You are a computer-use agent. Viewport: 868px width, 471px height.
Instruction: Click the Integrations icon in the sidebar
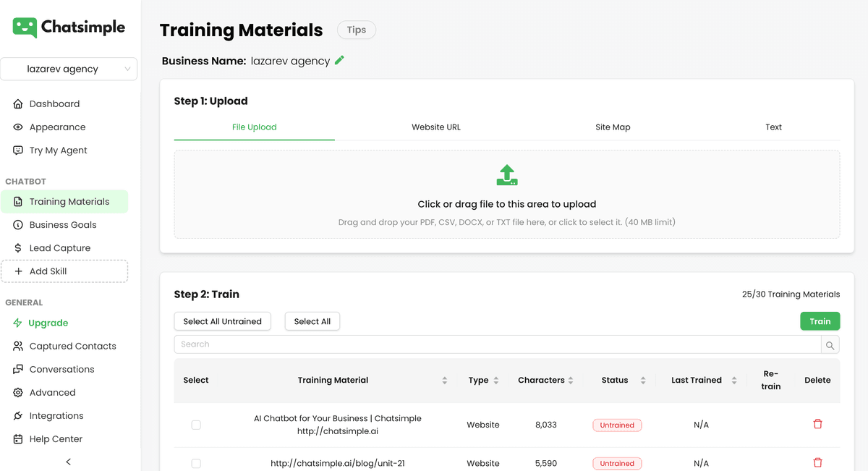(x=17, y=415)
